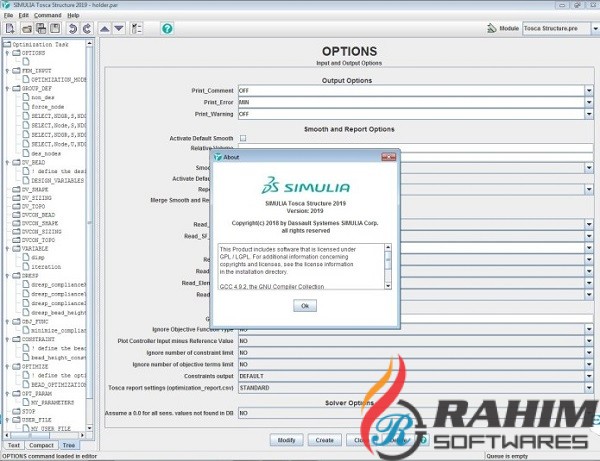
Task: Move item down with down-triangle icon
Action: click(119, 29)
